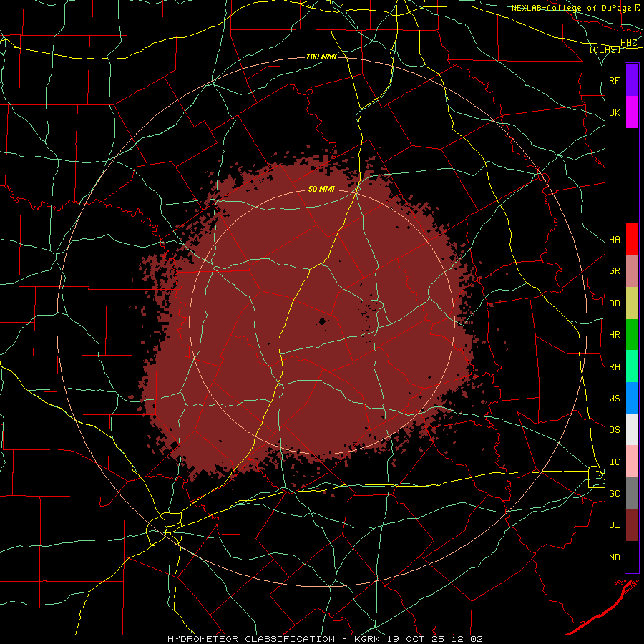The width and height of the screenshot is (644, 644).
Task: Click the "UK" legend label
Action: [614, 112]
